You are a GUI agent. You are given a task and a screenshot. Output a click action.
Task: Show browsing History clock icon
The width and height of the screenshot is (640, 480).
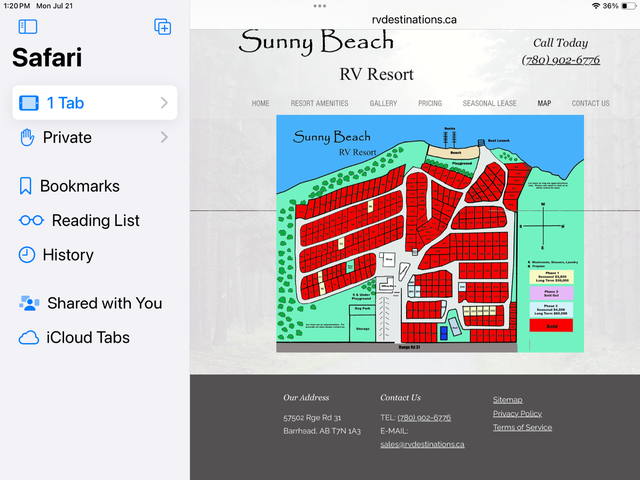[27, 255]
